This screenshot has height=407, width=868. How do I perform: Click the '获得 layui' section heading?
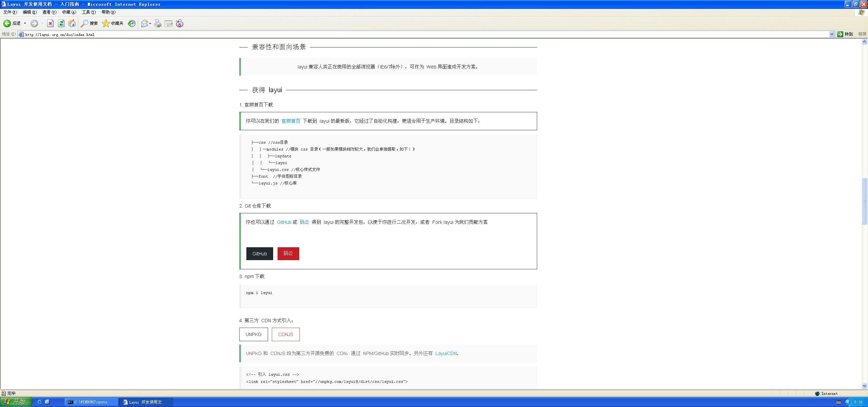267,90
